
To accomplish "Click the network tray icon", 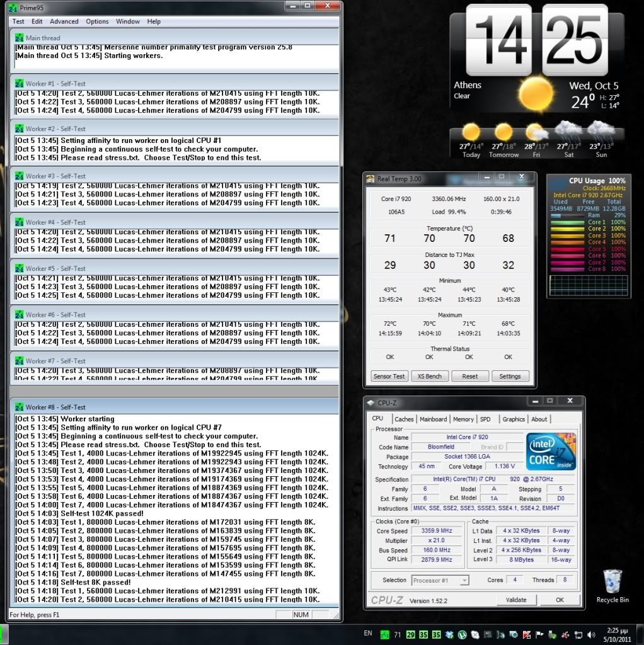I will (x=578, y=635).
